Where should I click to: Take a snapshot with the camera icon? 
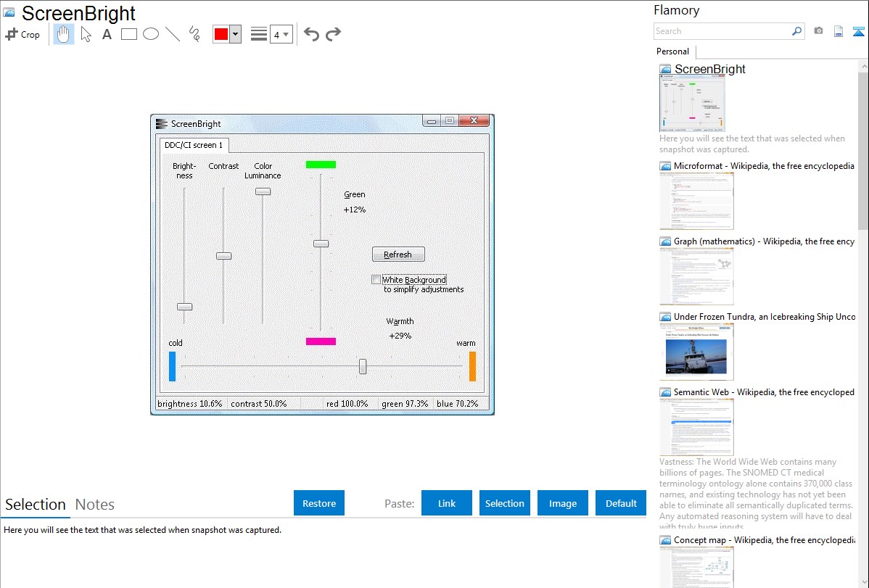pyautogui.click(x=818, y=31)
